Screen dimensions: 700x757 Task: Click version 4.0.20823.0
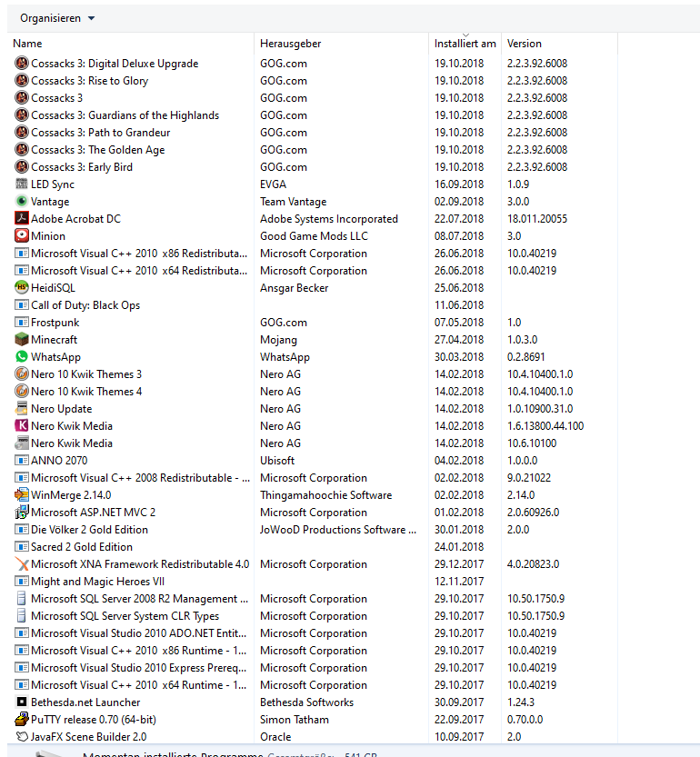(534, 563)
